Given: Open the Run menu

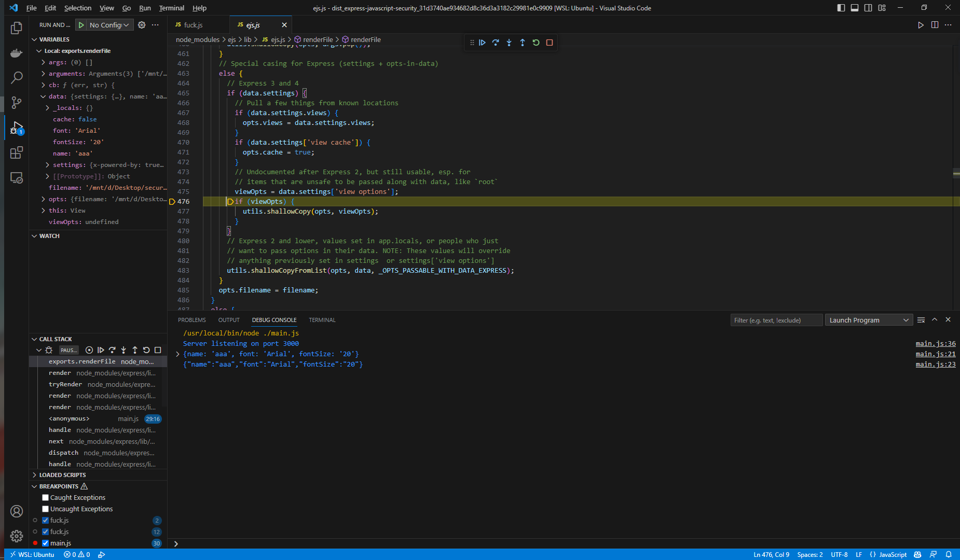Looking at the screenshot, I should pos(145,8).
